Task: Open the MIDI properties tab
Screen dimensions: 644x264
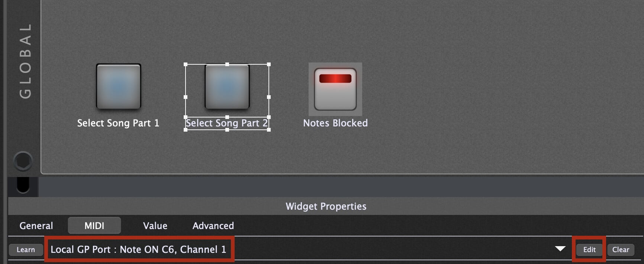Action: point(94,226)
